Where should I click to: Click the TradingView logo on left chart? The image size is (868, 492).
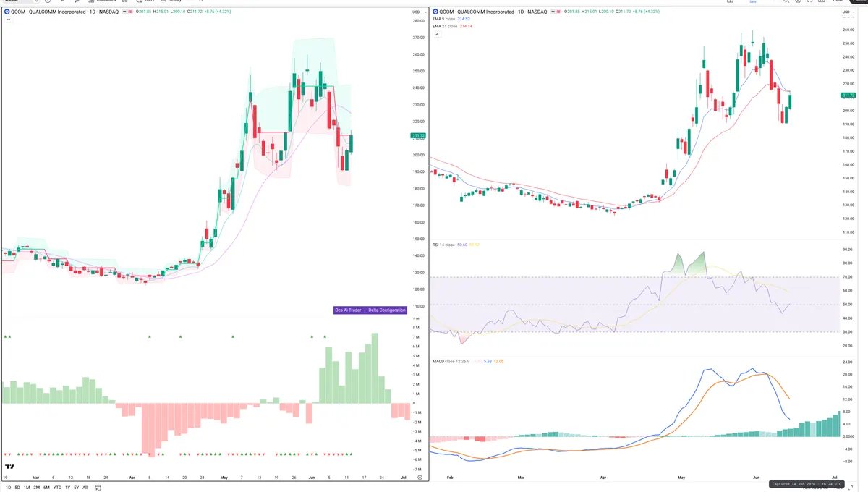[x=10, y=467]
